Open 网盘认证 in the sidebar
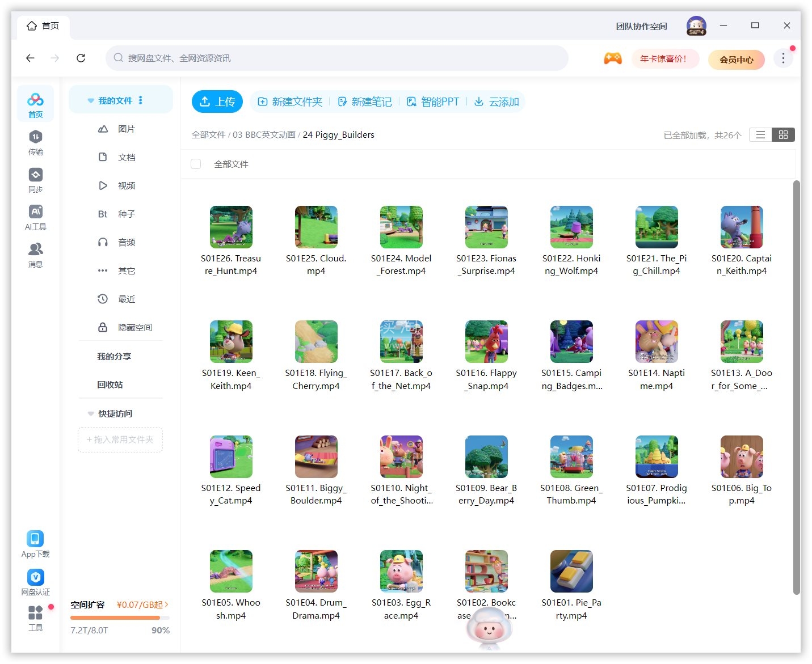This screenshot has height=664, width=812. pyautogui.click(x=35, y=582)
